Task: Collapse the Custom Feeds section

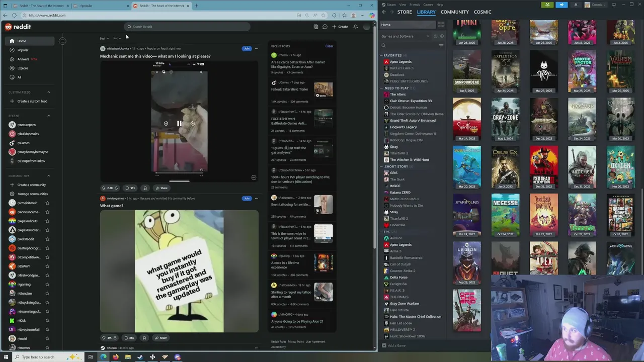Action: [49, 92]
